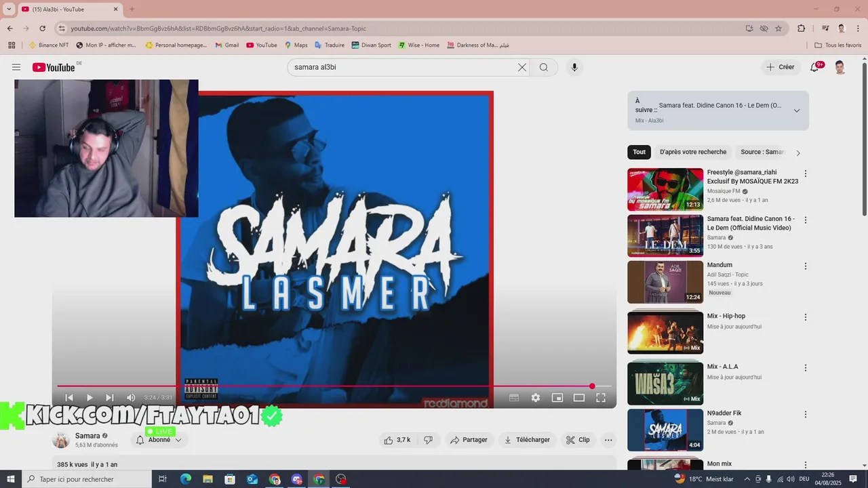Bookmark page with star icon
868x488 pixels.
[778, 28]
